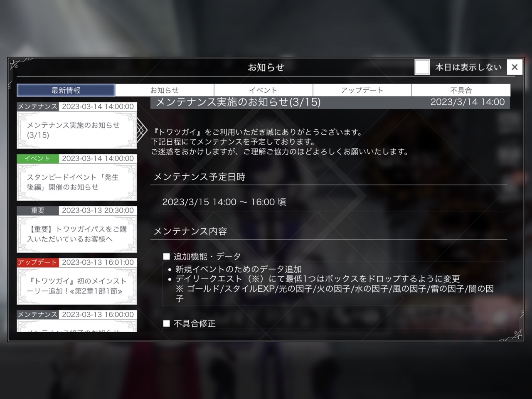Screen dimensions: 532x399
Task: Open the アップデート tab
Action: click(362, 90)
